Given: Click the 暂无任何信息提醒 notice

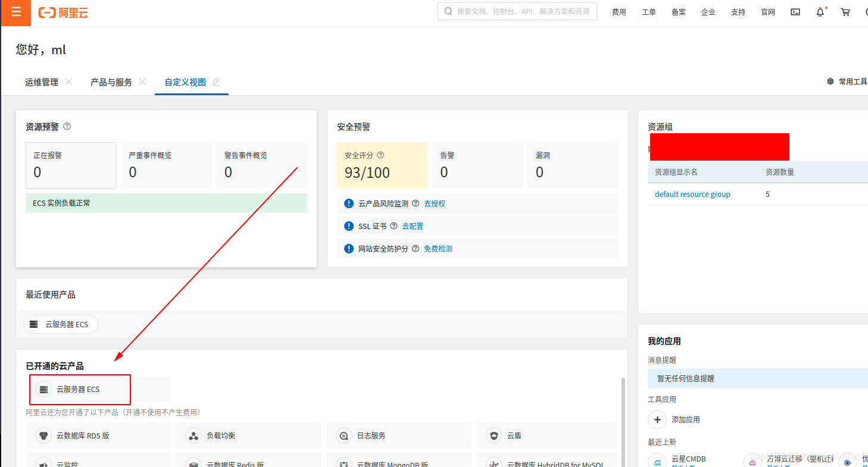Looking at the screenshot, I should (758, 378).
